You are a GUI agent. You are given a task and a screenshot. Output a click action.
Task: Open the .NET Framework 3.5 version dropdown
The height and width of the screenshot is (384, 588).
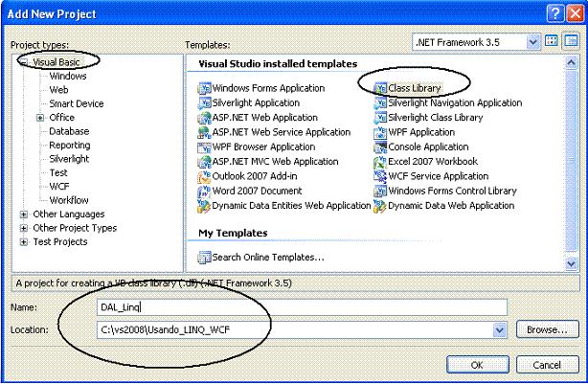532,42
